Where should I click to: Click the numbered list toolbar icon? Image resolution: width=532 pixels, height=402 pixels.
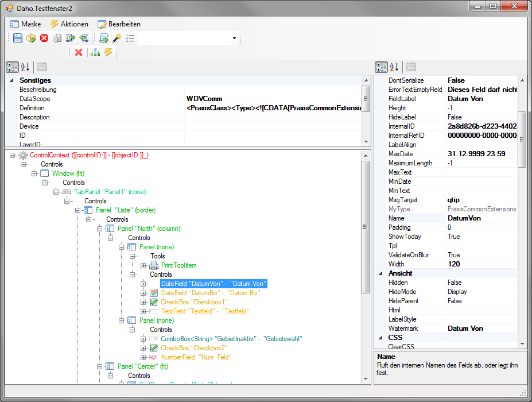(130, 38)
